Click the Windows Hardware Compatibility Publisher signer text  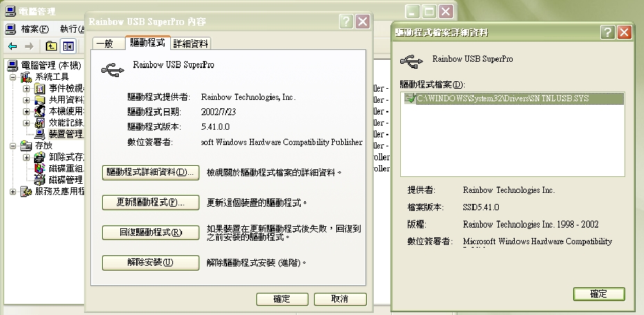point(282,142)
